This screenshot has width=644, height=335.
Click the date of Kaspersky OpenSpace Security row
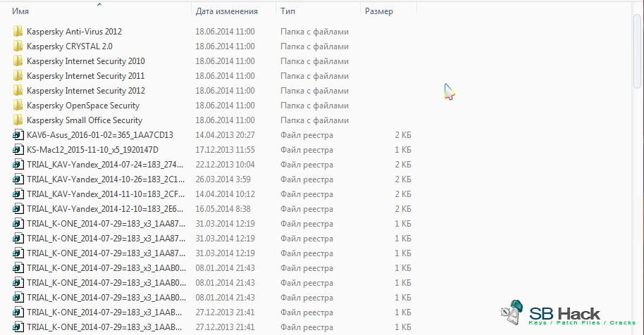[x=225, y=106]
